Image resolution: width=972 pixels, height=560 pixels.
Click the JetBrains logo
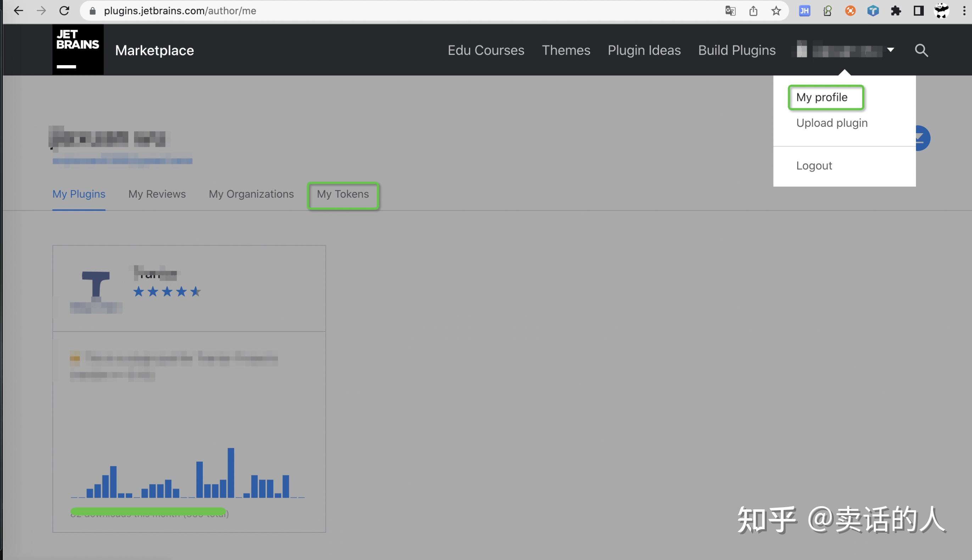point(78,49)
